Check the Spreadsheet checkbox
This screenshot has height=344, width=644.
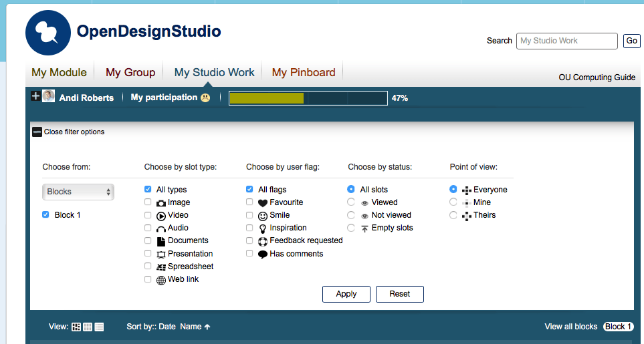148,266
